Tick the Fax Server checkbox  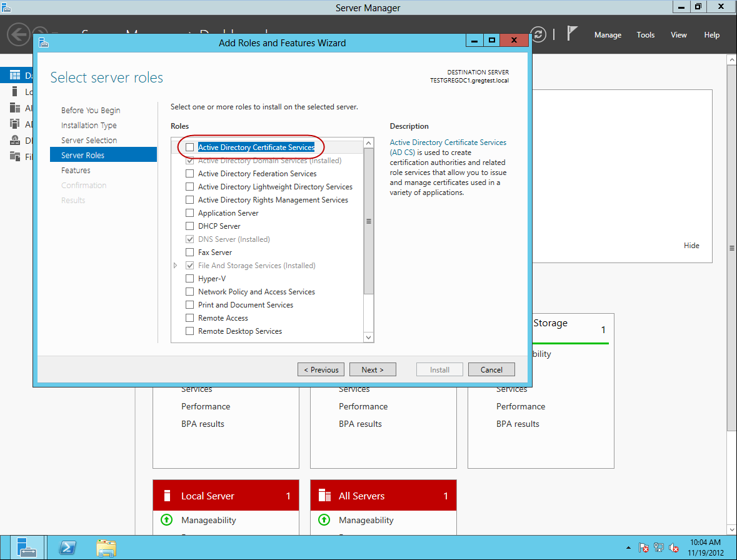coord(190,252)
